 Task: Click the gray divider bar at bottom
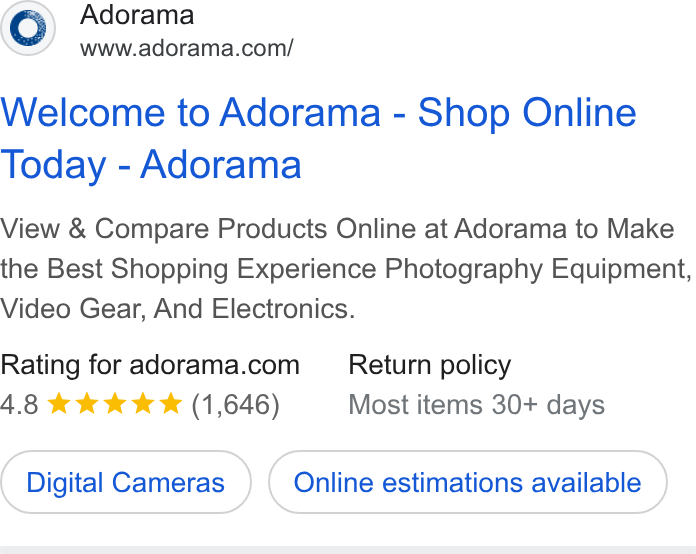pos(348,550)
